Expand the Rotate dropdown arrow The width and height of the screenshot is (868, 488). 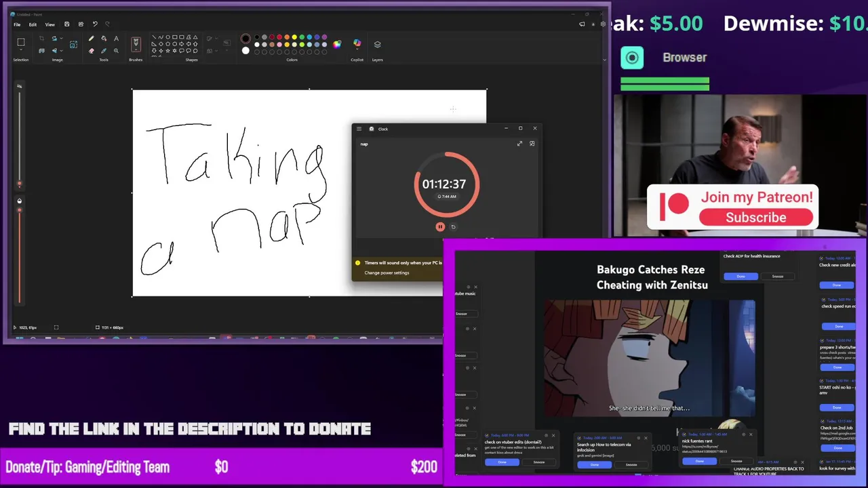(61, 39)
